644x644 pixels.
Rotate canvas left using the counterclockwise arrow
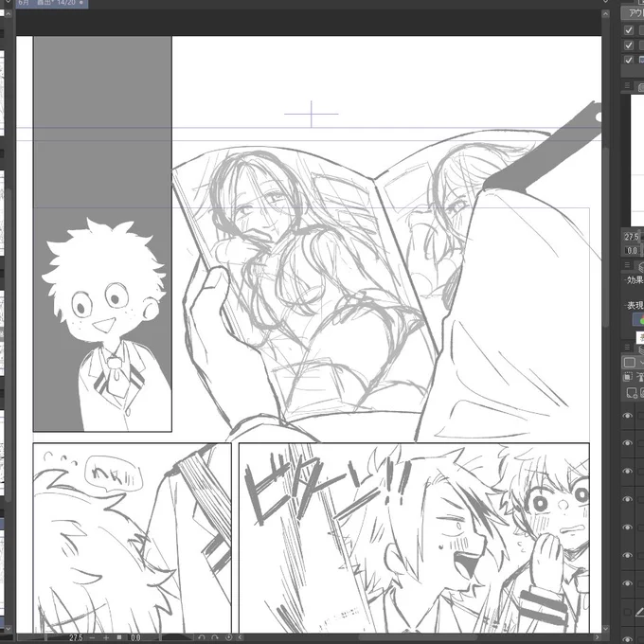pos(201,637)
